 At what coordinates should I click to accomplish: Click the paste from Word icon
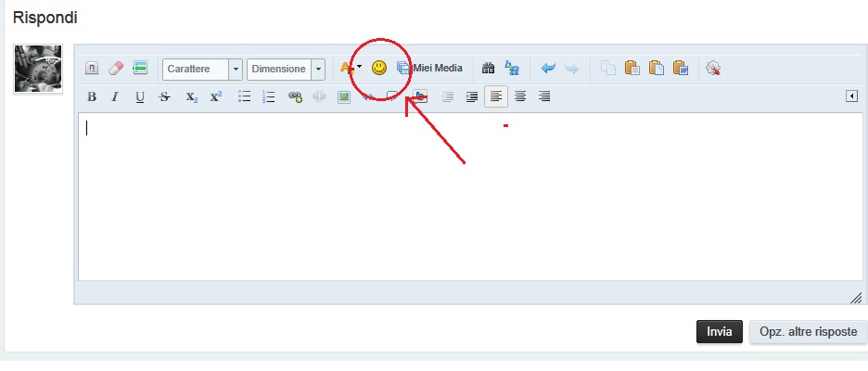681,68
